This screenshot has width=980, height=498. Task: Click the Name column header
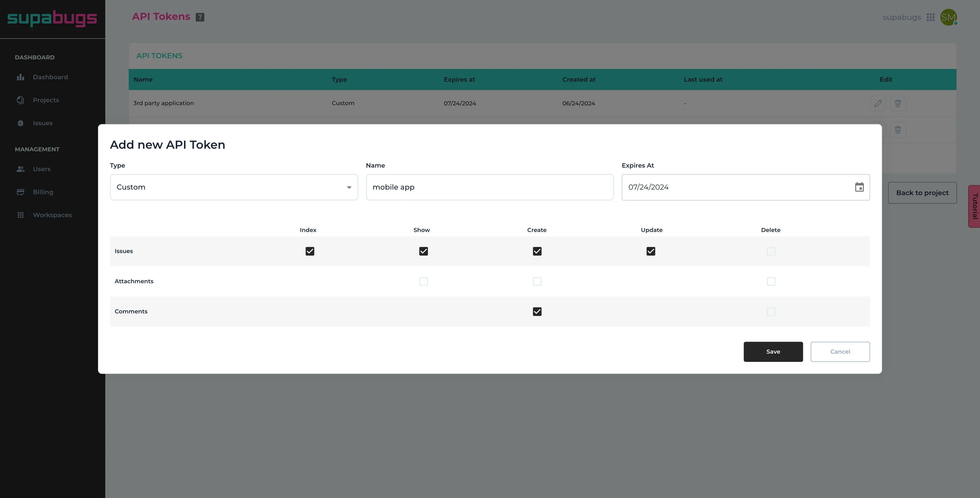[143, 79]
